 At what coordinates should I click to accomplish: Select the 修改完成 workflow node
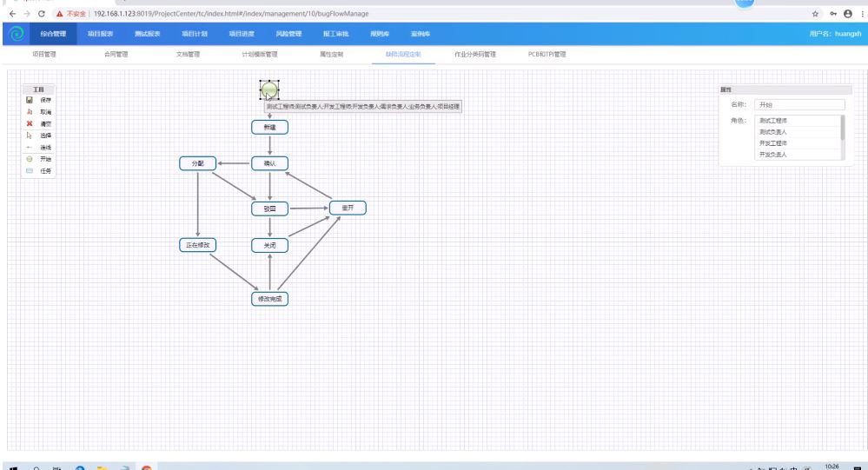[269, 299]
